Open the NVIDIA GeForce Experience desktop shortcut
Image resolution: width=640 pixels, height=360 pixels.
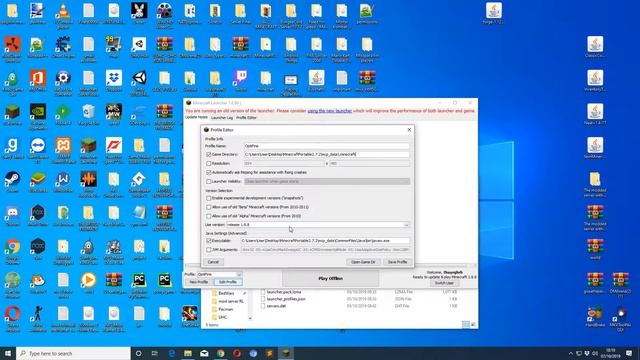38,112
